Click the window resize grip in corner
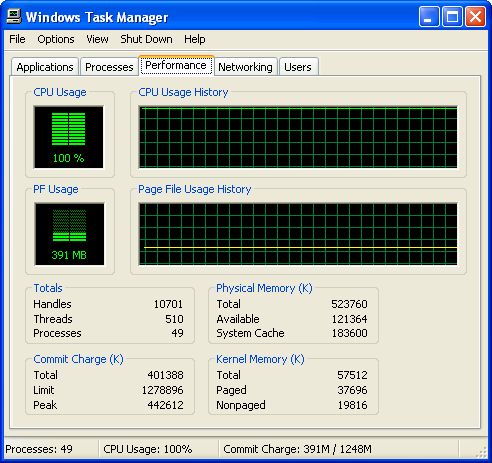Screen dimensions: 492x463 482,452
